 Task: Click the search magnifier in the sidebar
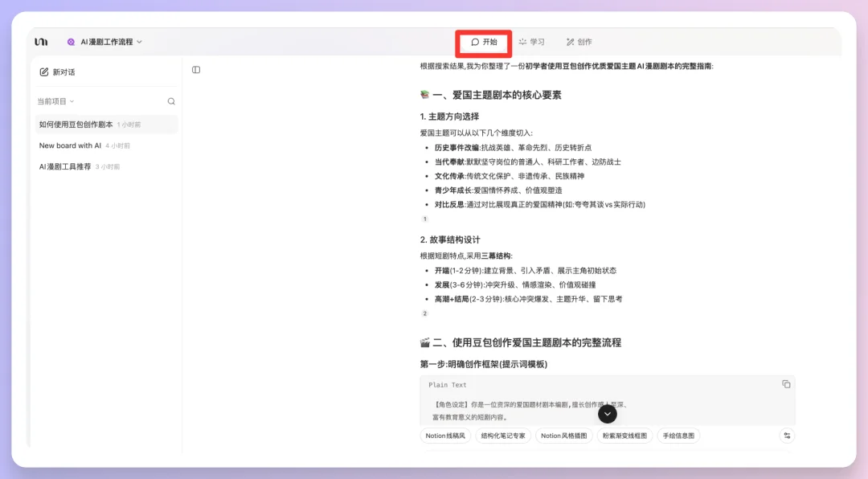(x=171, y=101)
